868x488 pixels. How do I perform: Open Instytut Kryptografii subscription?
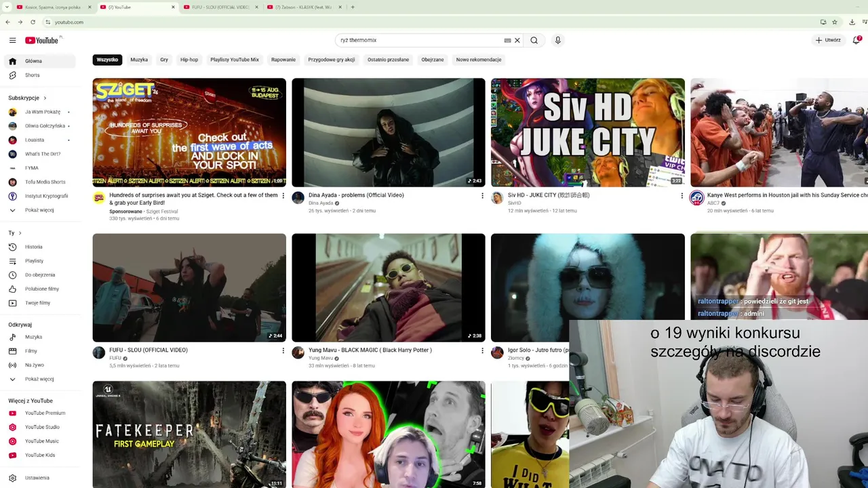[41, 196]
